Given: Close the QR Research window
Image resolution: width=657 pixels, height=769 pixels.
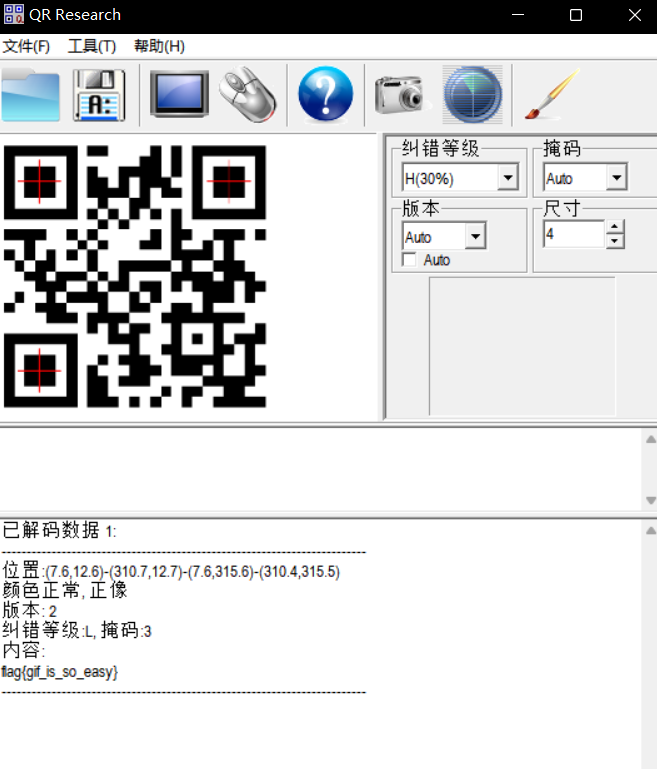Looking at the screenshot, I should pyautogui.click(x=634, y=15).
